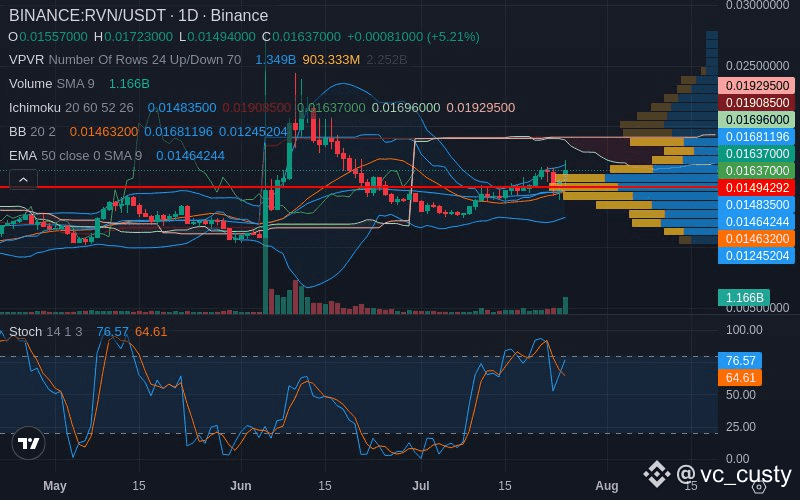The image size is (800, 500).
Task: Click the 0.01696000 light green price axis label
Action: pos(756,119)
